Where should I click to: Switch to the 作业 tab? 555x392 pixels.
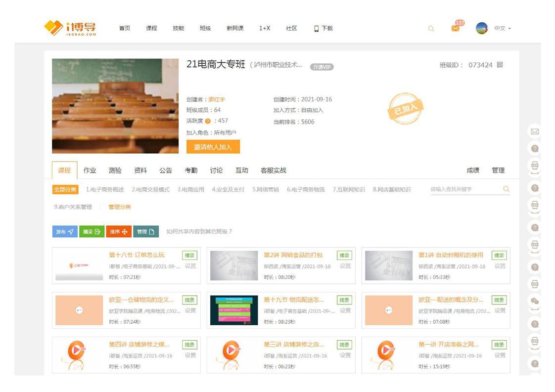[x=90, y=171]
